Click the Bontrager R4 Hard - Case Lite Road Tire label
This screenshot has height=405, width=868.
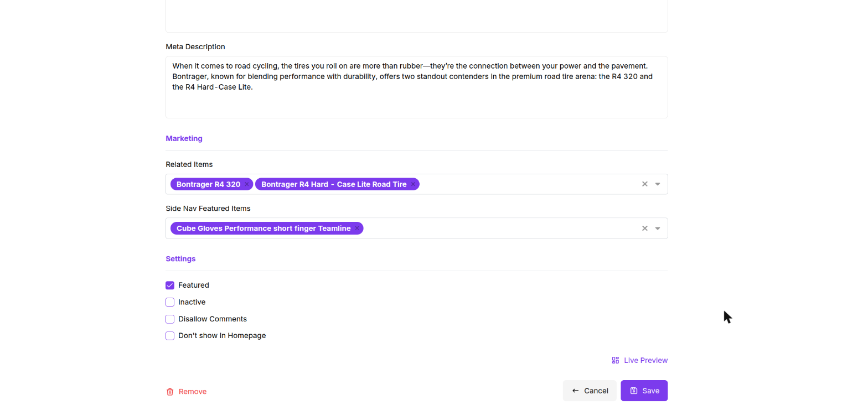tap(334, 184)
